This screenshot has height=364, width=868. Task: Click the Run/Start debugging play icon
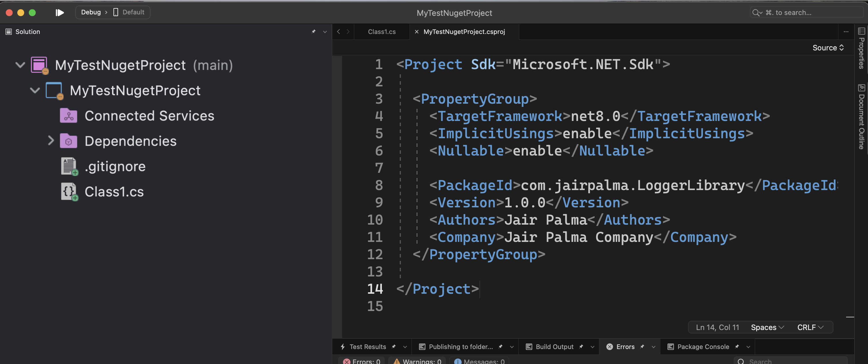60,12
